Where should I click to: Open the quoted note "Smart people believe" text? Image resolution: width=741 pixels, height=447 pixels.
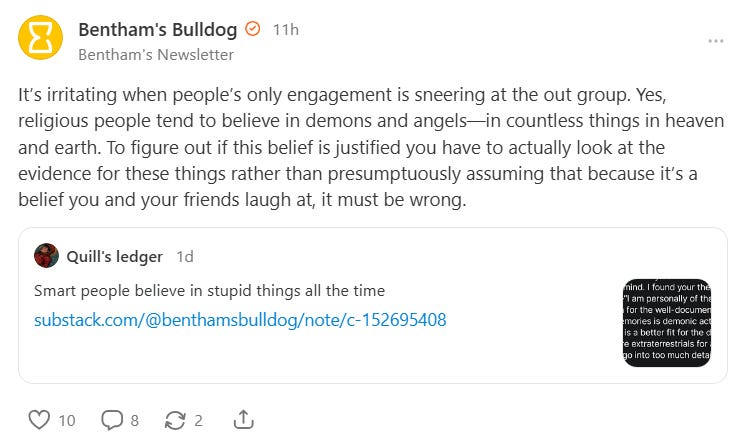point(210,290)
